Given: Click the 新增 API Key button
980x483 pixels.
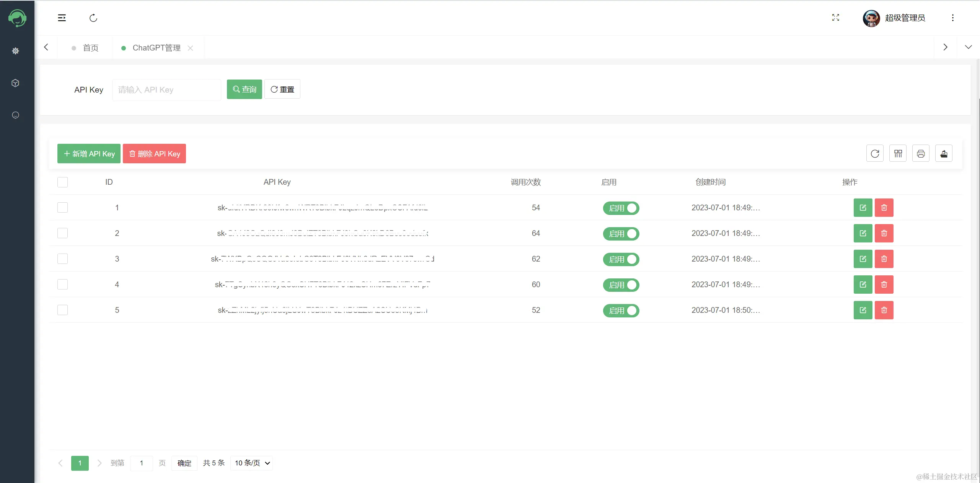Looking at the screenshot, I should pyautogui.click(x=89, y=154).
